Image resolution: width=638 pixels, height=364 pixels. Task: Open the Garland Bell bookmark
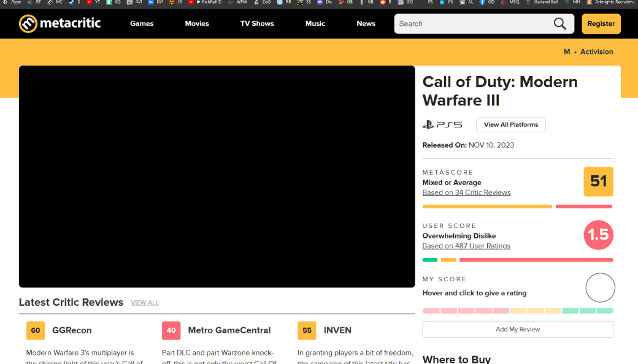point(542,2)
